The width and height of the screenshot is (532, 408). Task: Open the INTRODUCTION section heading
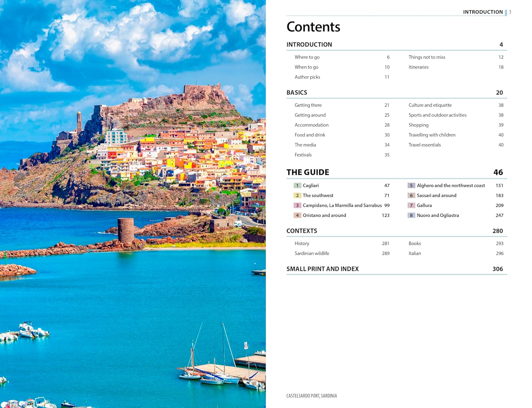pyautogui.click(x=309, y=45)
